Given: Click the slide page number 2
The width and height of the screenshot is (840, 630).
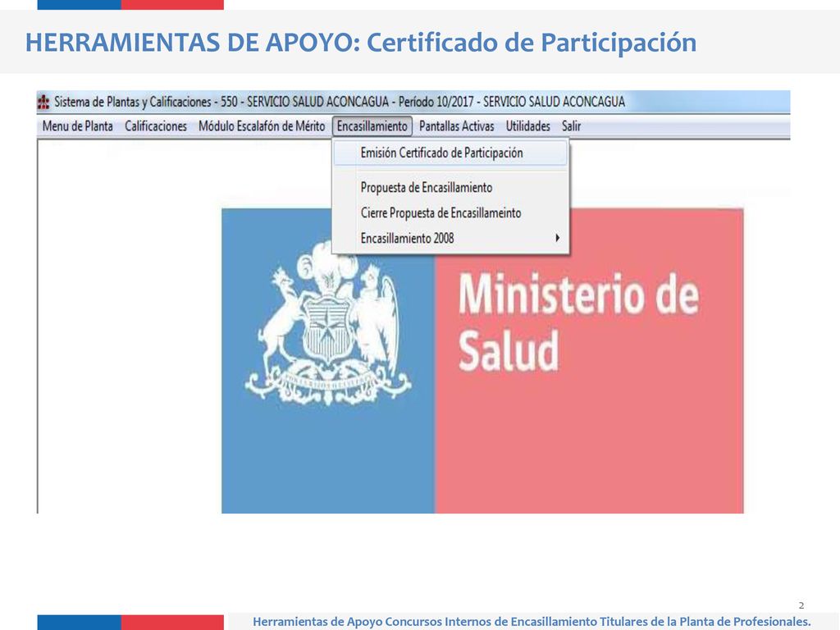Looking at the screenshot, I should (x=801, y=605).
